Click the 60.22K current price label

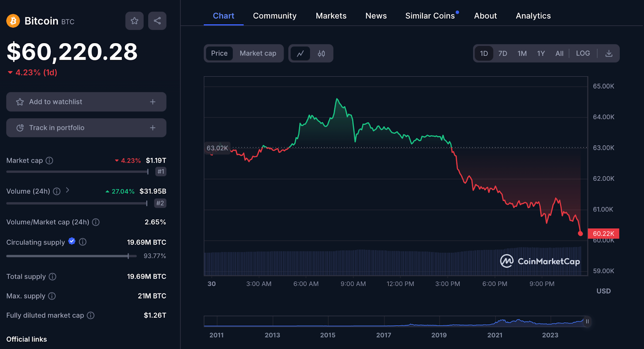tap(604, 234)
